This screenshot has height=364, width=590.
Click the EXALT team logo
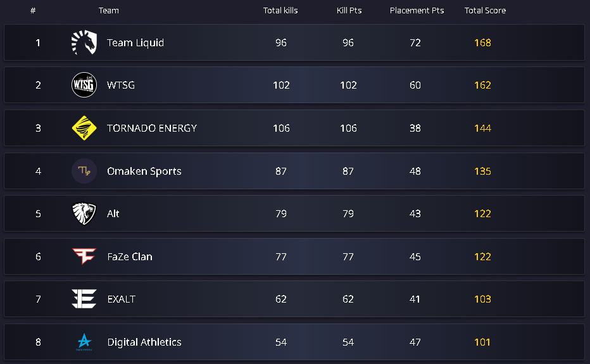click(84, 299)
